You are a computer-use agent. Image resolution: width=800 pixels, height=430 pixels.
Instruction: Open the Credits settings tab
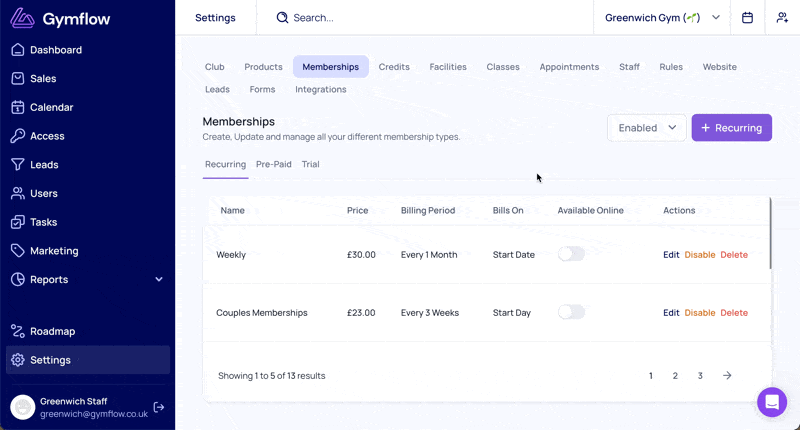[x=394, y=67]
